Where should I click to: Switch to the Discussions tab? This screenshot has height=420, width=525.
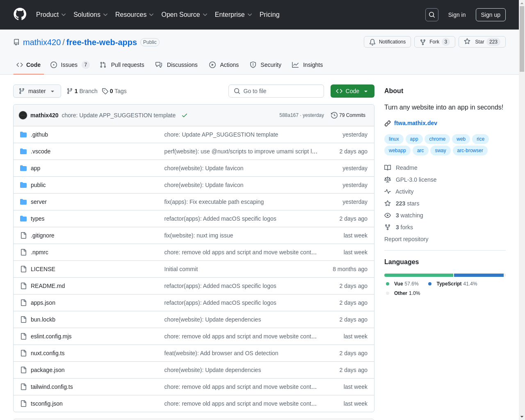coord(176,65)
